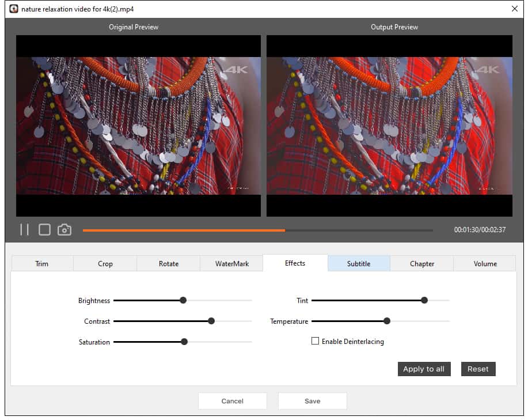Select the WaterMark tab
The height and width of the screenshot is (420, 528).
tap(232, 263)
